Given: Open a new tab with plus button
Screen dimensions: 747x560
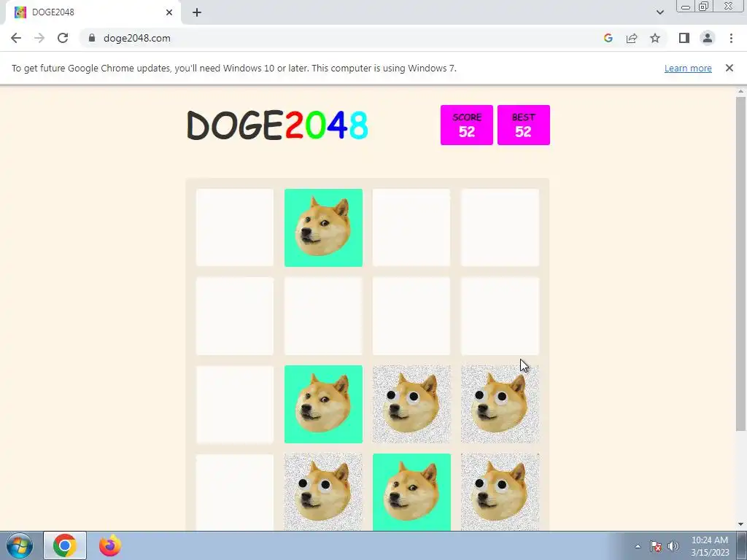Looking at the screenshot, I should pyautogui.click(x=197, y=12).
